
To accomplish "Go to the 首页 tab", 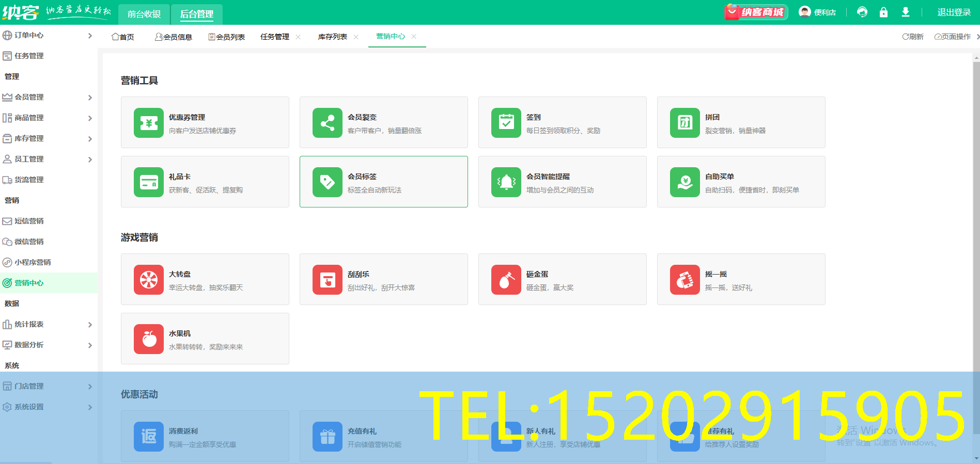I will tap(123, 37).
